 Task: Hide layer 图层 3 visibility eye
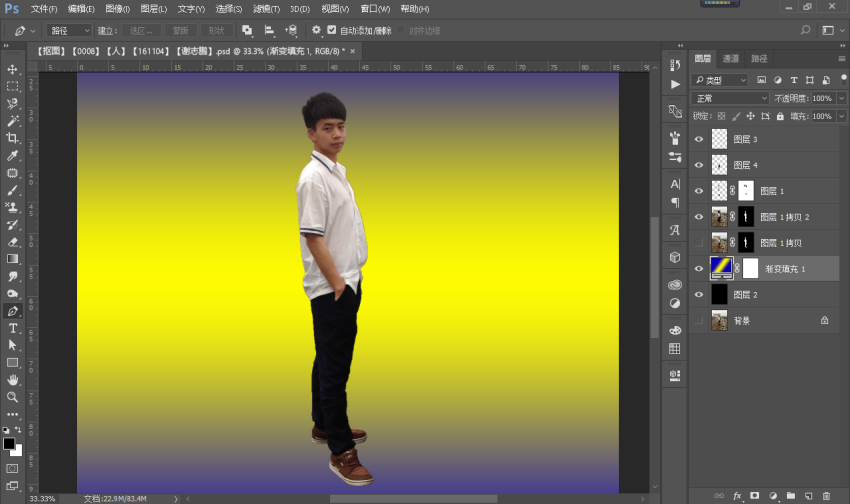[699, 139]
